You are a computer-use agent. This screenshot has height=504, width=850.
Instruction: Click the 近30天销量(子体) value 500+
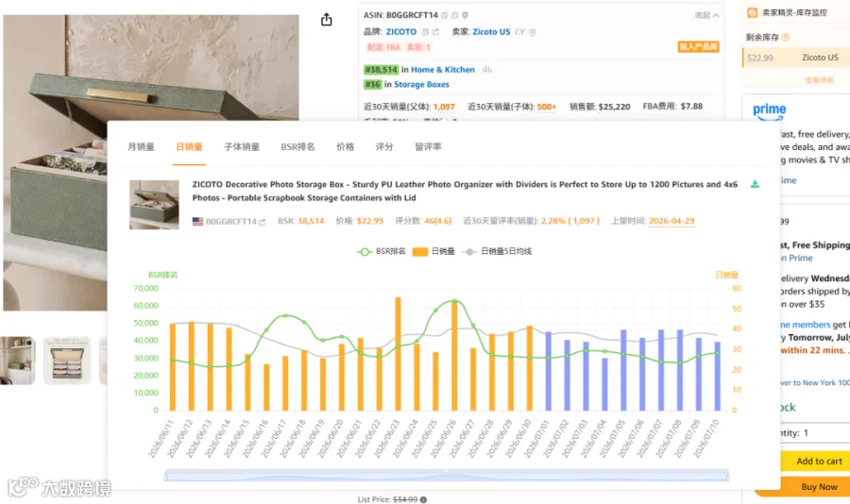pos(547,107)
